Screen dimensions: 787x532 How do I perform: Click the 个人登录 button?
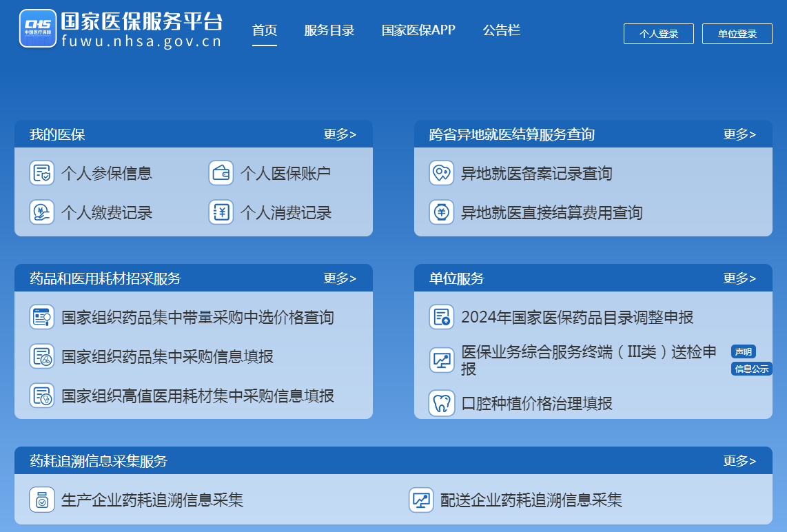658,33
